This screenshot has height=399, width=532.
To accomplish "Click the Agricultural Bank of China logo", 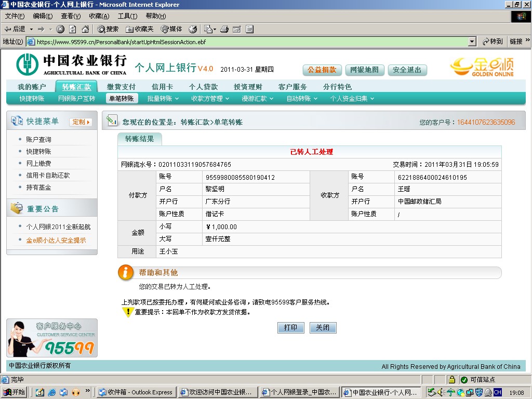I will tap(71, 64).
